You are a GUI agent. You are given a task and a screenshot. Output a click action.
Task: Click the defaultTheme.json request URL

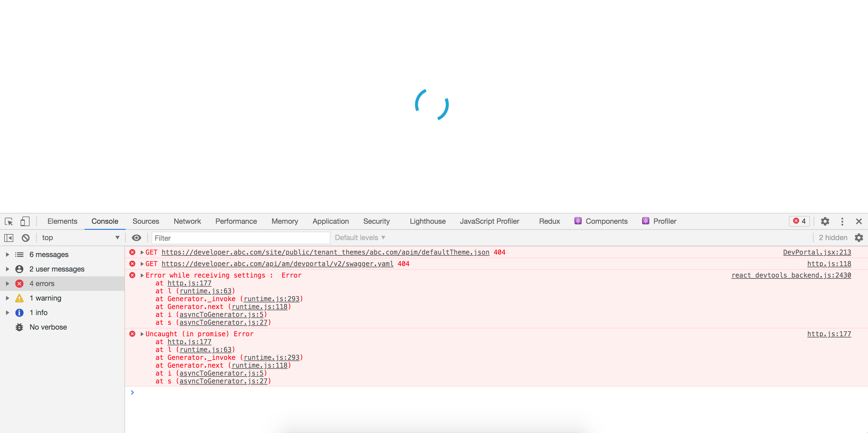[325, 252]
